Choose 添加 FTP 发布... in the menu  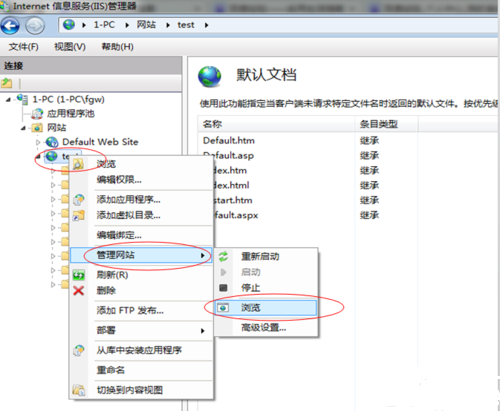coord(141,311)
